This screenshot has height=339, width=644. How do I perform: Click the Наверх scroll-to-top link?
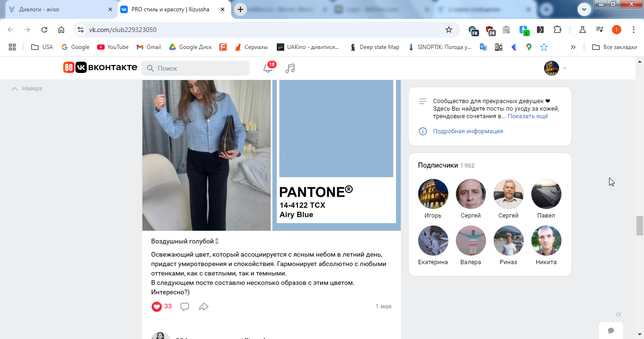(27, 89)
